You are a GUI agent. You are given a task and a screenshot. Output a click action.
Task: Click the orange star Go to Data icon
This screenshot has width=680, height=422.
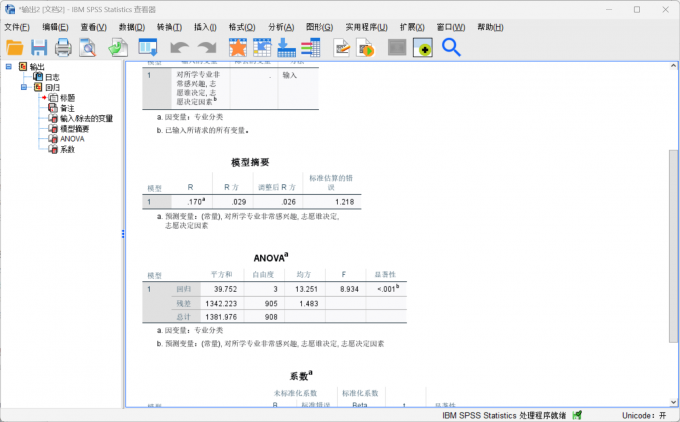tap(238, 47)
